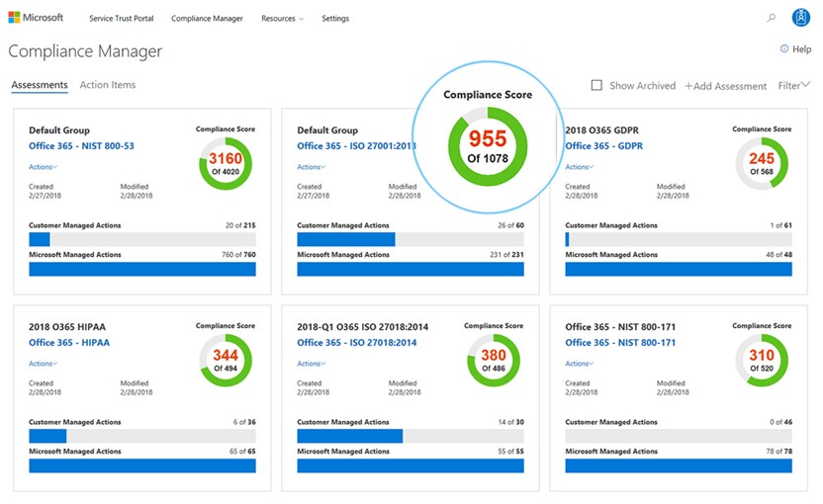Screen dimensions: 823x504
Task: Click '78 of 78' count text
Action: pyautogui.click(x=778, y=451)
